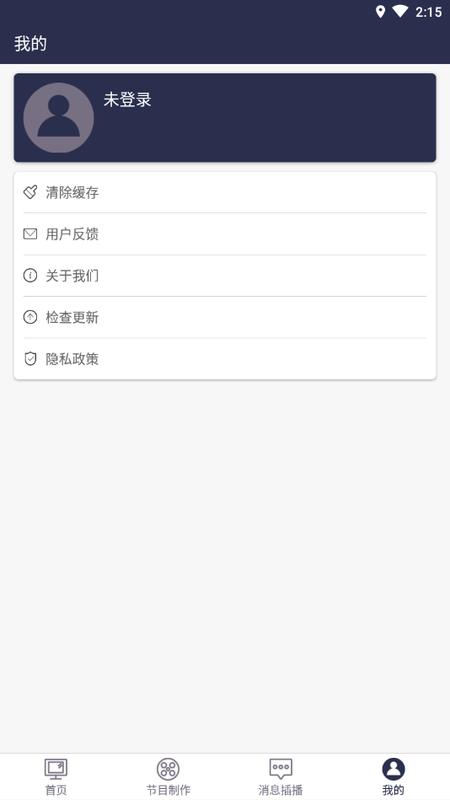Screen dimensions: 450x800
Task: Tap the info circle icon for 关于我们
Action: coord(30,276)
